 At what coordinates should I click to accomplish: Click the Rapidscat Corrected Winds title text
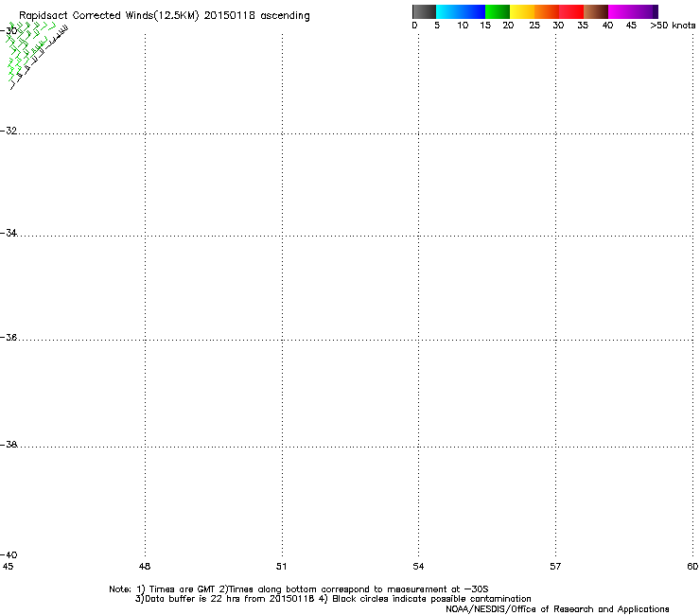tap(165, 16)
